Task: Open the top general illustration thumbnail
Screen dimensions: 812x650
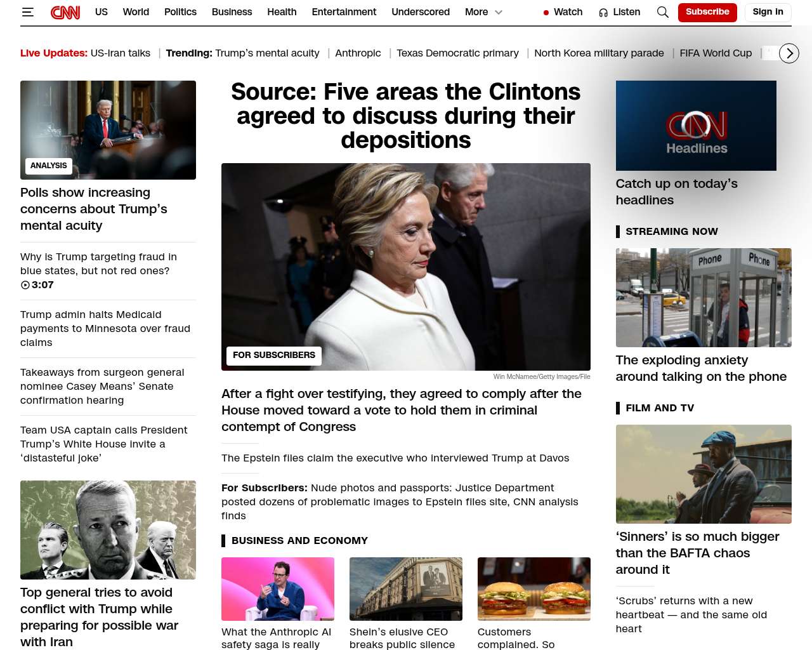Action: pos(108,530)
